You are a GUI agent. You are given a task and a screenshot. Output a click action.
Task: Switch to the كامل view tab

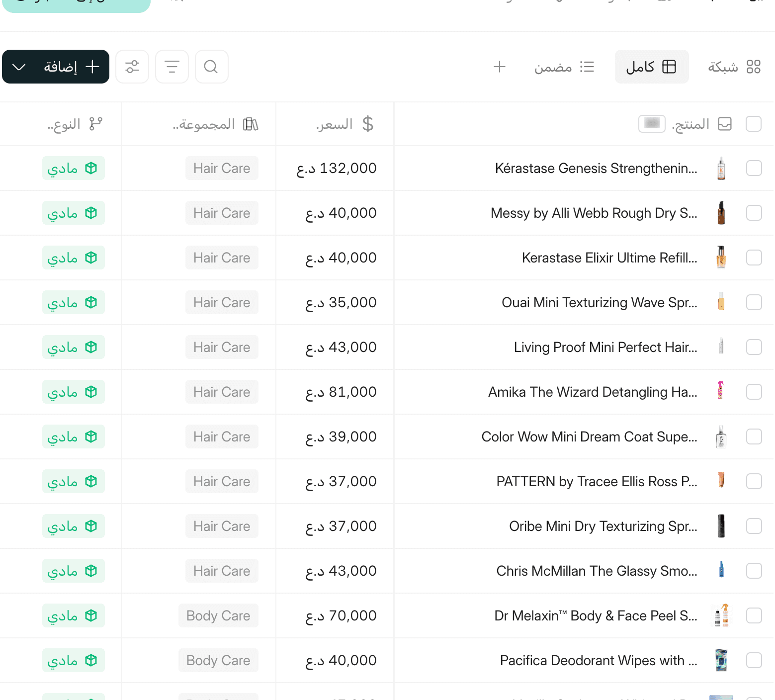coord(652,67)
